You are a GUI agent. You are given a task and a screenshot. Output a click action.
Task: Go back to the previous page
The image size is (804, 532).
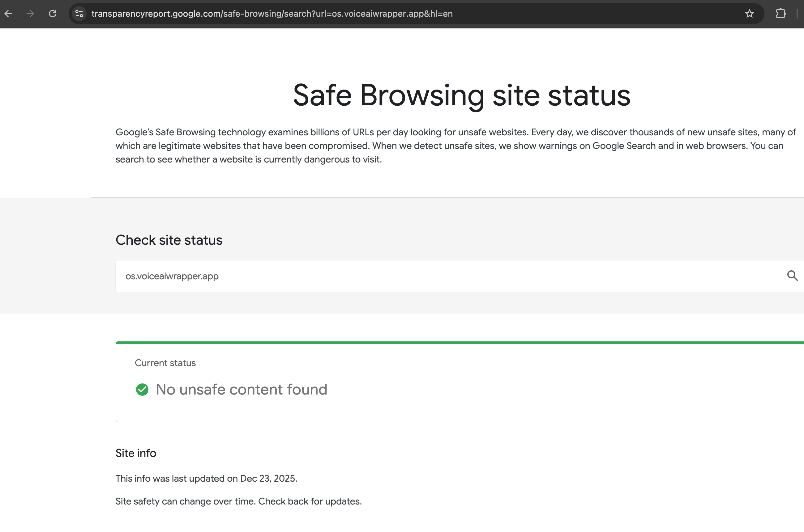click(8, 14)
